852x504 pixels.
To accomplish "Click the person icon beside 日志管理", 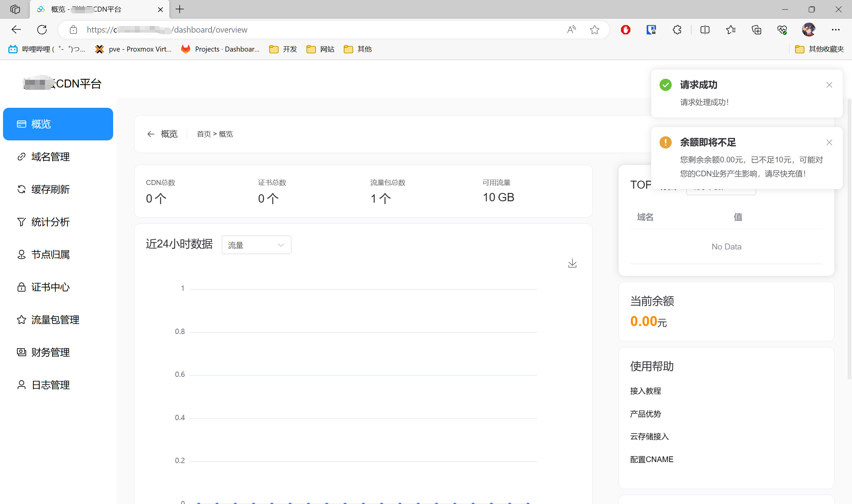I will (21, 385).
